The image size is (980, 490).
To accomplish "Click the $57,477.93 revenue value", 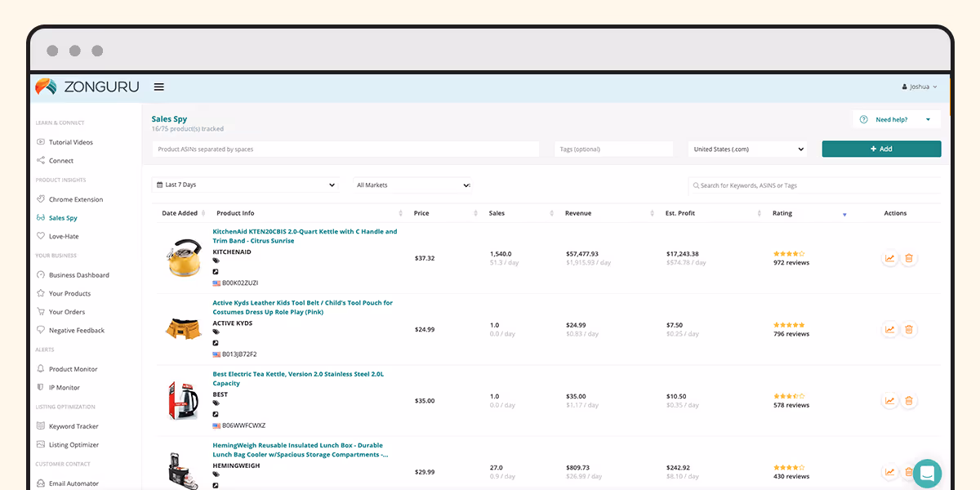I will pyautogui.click(x=582, y=254).
